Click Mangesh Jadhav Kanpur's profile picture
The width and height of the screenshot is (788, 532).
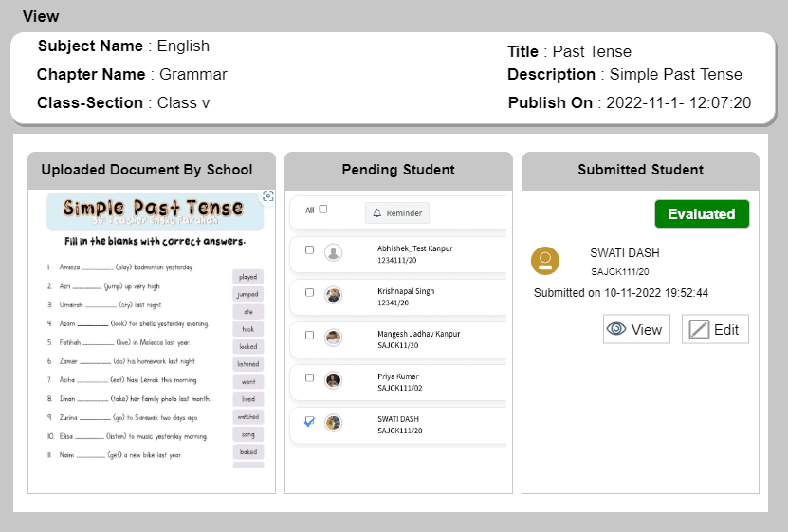[x=333, y=338]
